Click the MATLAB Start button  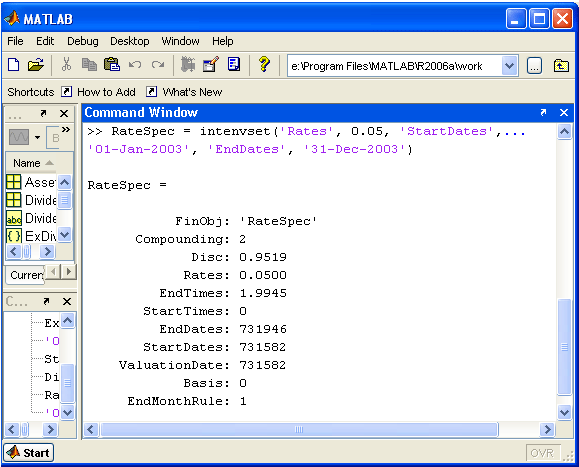[x=28, y=453]
